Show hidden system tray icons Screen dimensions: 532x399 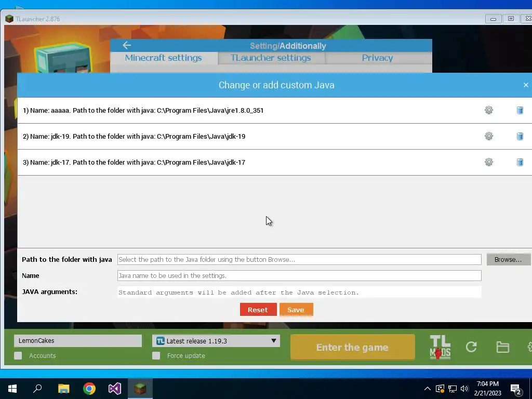pyautogui.click(x=427, y=389)
